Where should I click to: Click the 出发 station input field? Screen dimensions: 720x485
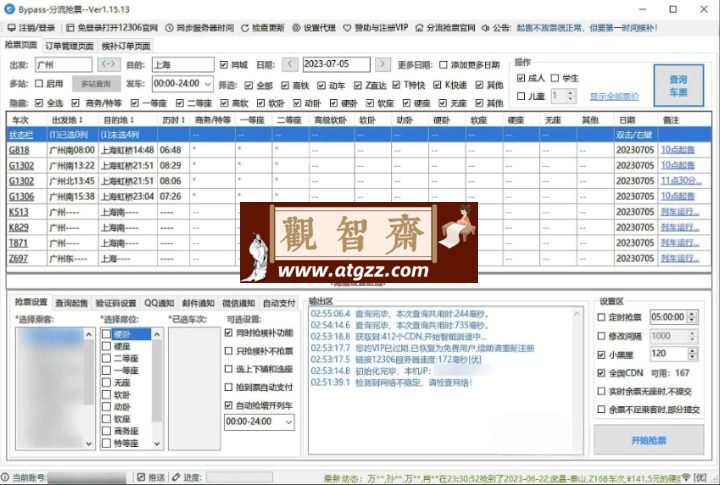[63, 65]
